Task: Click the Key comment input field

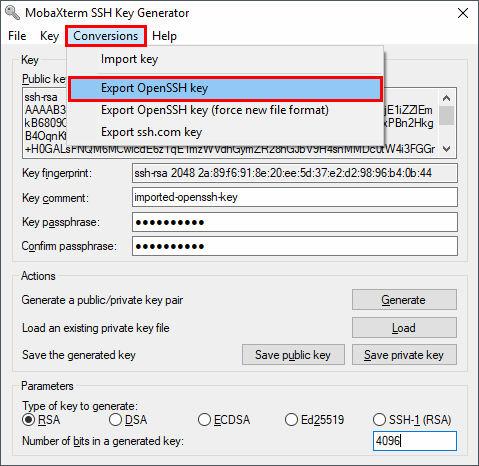Action: click(x=295, y=197)
